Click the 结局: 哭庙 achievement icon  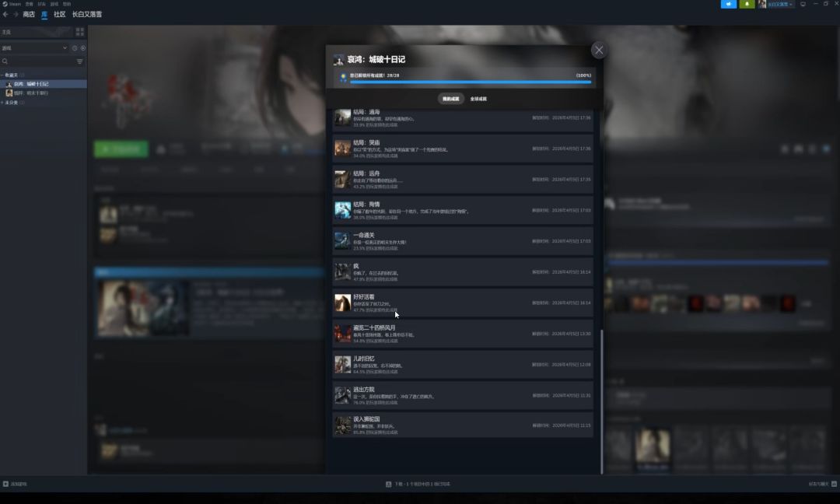coord(343,149)
